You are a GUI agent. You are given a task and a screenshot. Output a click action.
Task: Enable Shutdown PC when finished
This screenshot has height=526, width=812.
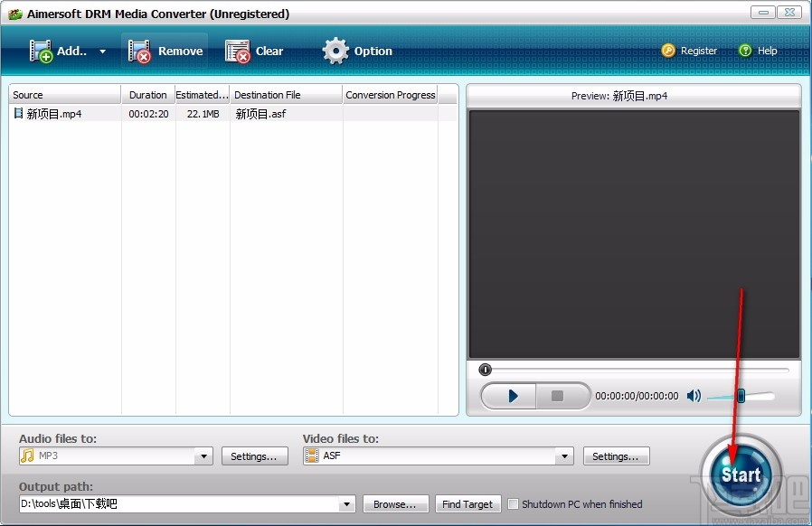point(513,504)
